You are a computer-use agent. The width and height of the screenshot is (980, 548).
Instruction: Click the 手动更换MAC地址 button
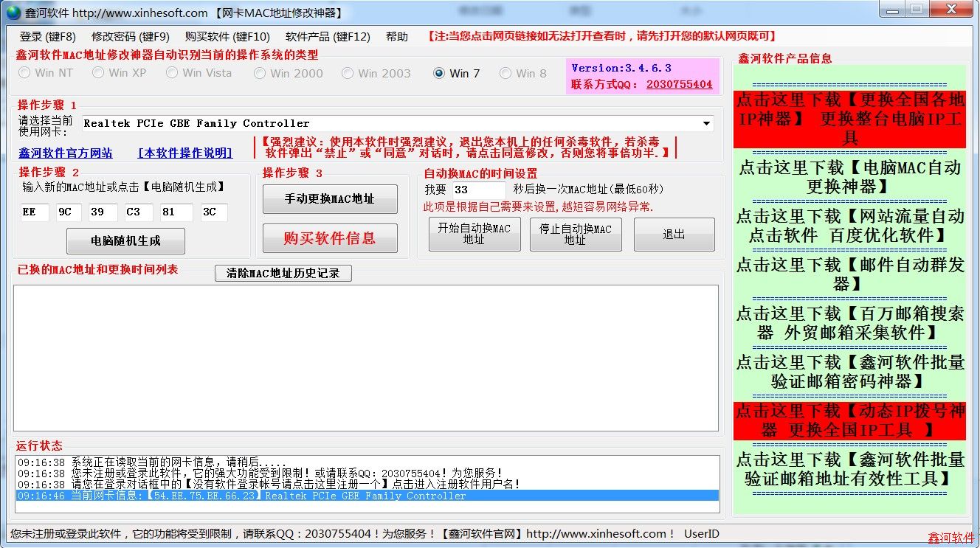pyautogui.click(x=330, y=198)
